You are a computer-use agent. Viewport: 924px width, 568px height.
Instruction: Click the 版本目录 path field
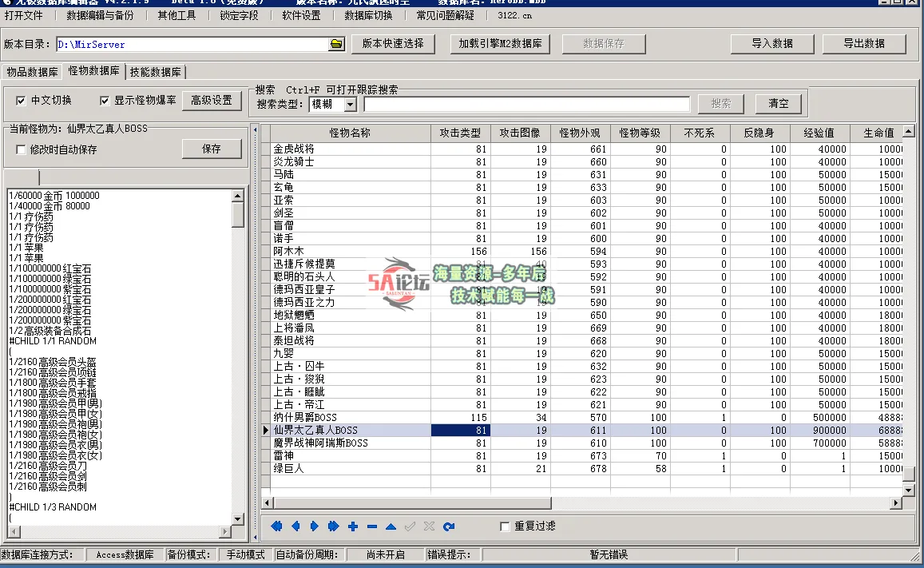coord(192,44)
